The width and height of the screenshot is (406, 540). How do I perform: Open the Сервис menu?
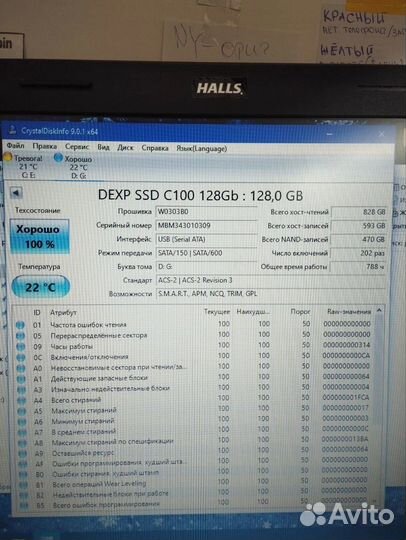[77, 147]
